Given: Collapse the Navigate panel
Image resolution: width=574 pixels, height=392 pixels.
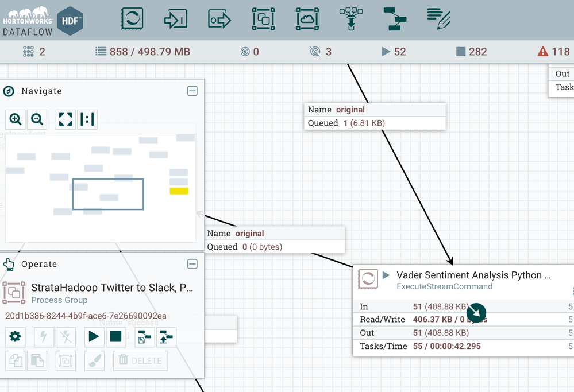Looking at the screenshot, I should [192, 91].
